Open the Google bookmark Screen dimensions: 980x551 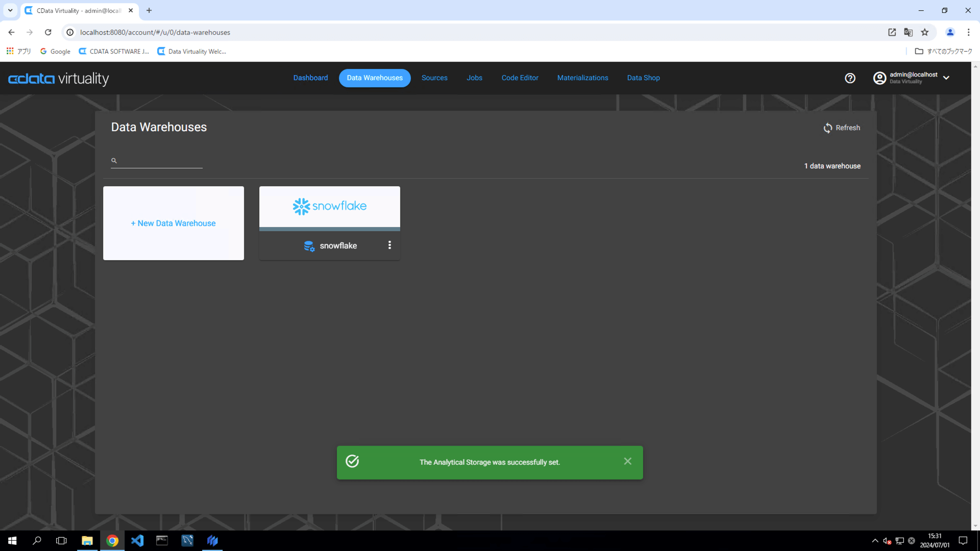[x=55, y=51]
